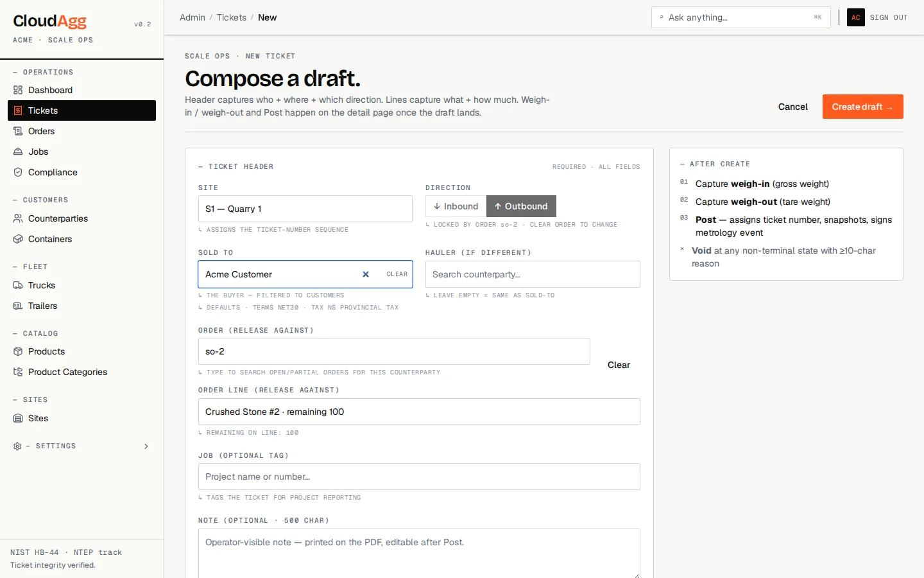924x578 pixels.
Task: Click the Orders list icon
Action: coord(18,131)
